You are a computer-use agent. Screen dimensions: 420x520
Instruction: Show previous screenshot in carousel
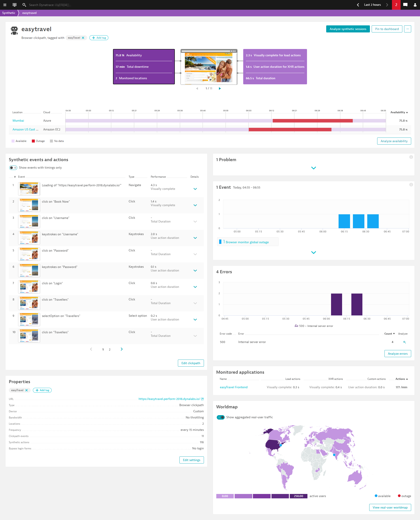(197, 89)
